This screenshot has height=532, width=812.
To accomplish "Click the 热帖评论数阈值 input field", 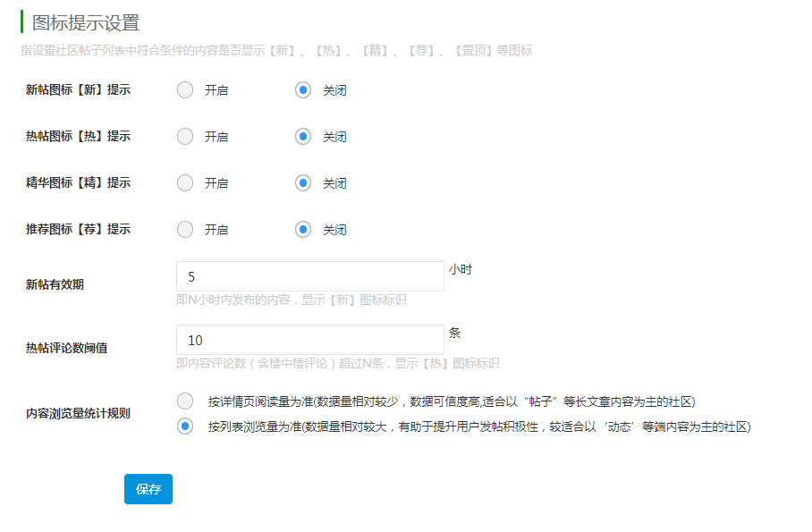I will [310, 340].
